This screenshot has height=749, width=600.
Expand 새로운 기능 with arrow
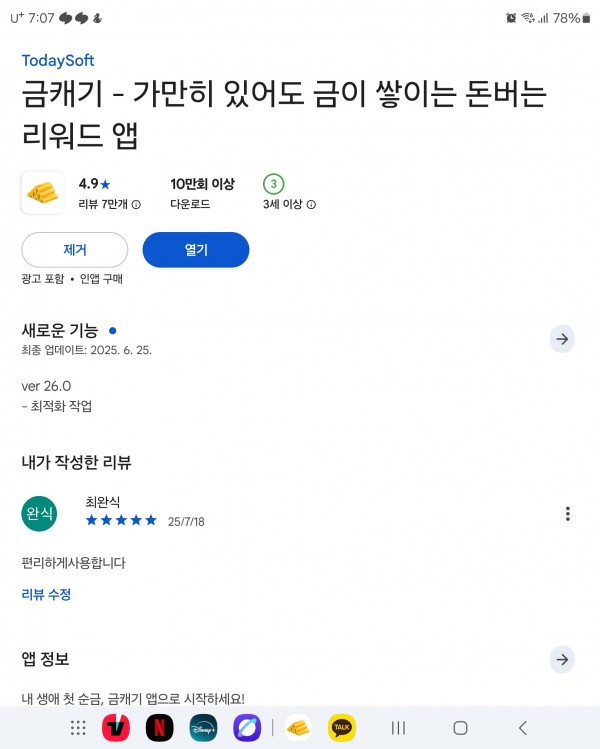[x=562, y=339]
